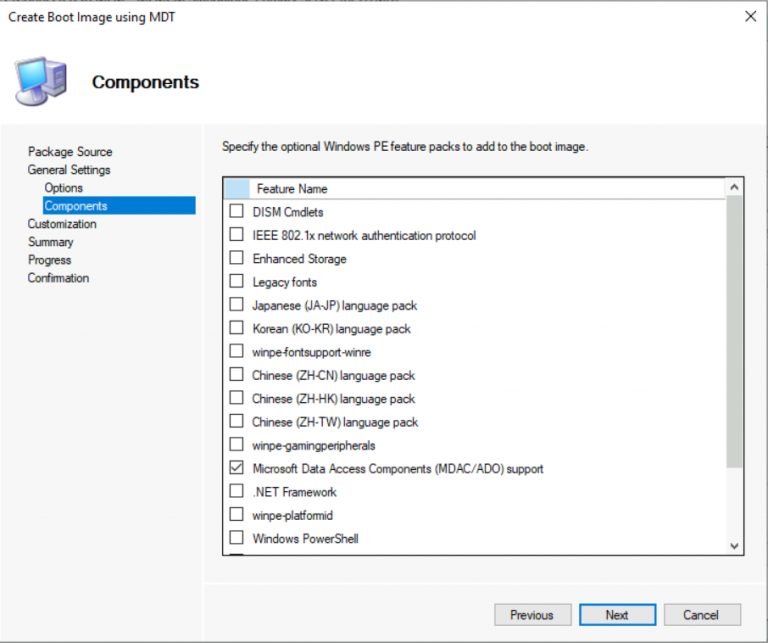768x643 pixels.
Task: Check IEEE 802.1x network authentication protocol
Action: point(237,235)
